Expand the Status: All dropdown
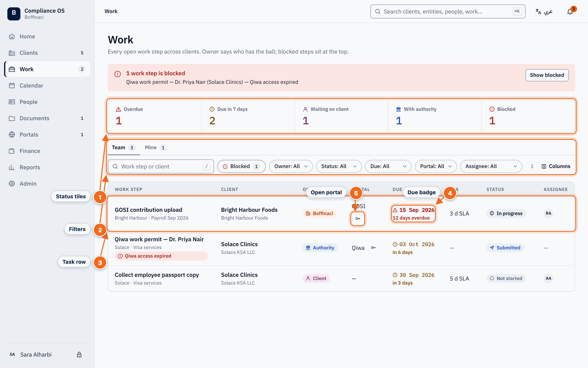The image size is (588, 368). (339, 166)
